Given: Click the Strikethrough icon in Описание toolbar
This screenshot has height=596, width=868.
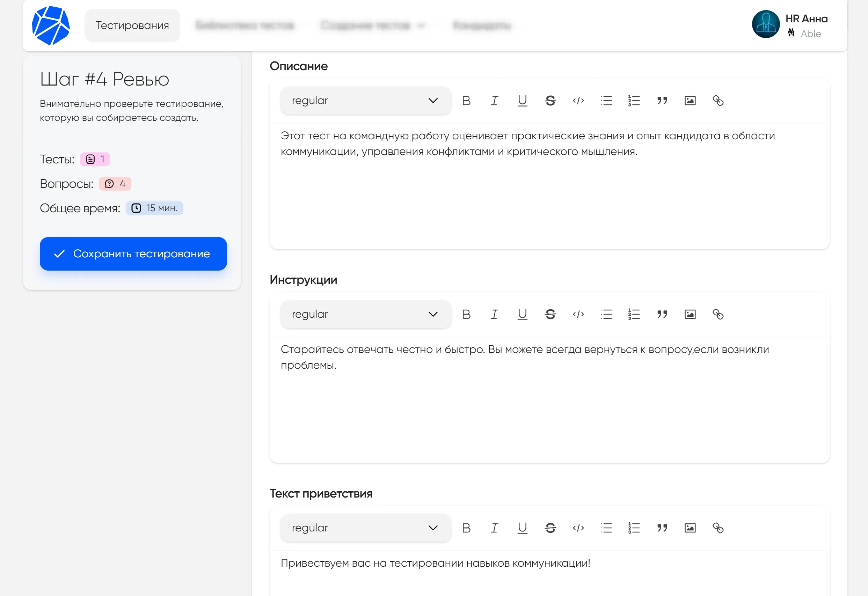Looking at the screenshot, I should (550, 100).
